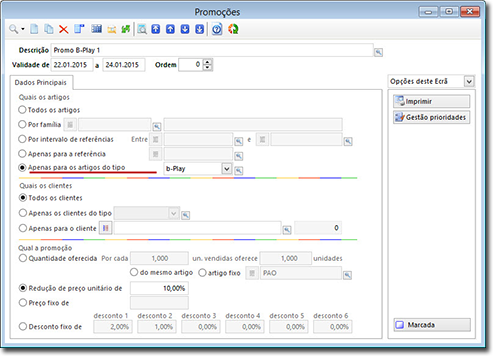Open help with the question mark icon
Screen dimensions: 496x360
pyautogui.click(x=217, y=30)
